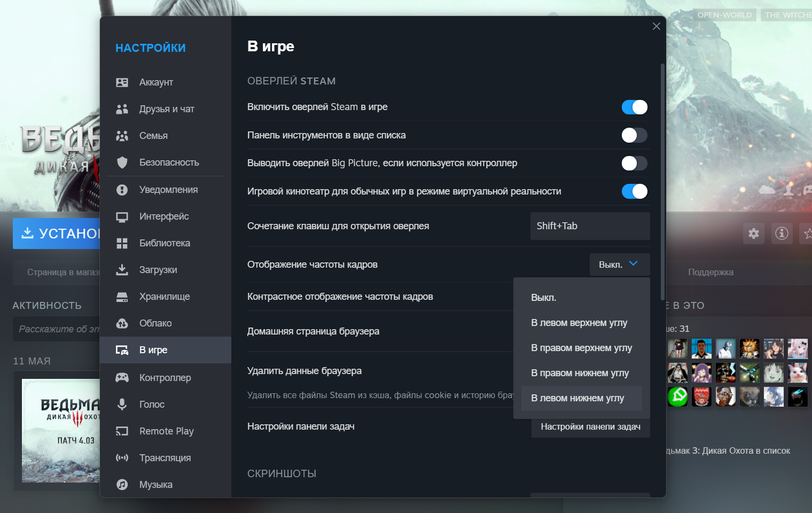Click the Расскажите об этой игре field
The image size is (812, 513).
coord(57,329)
